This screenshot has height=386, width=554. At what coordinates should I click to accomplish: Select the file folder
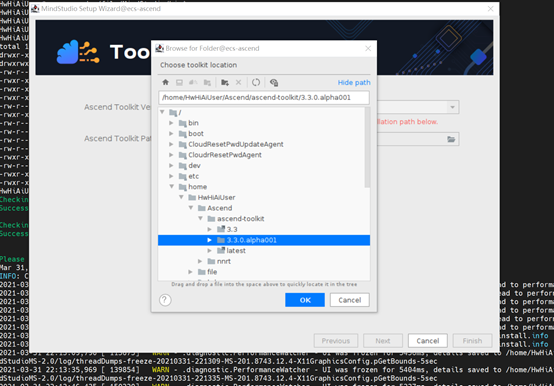207,272
